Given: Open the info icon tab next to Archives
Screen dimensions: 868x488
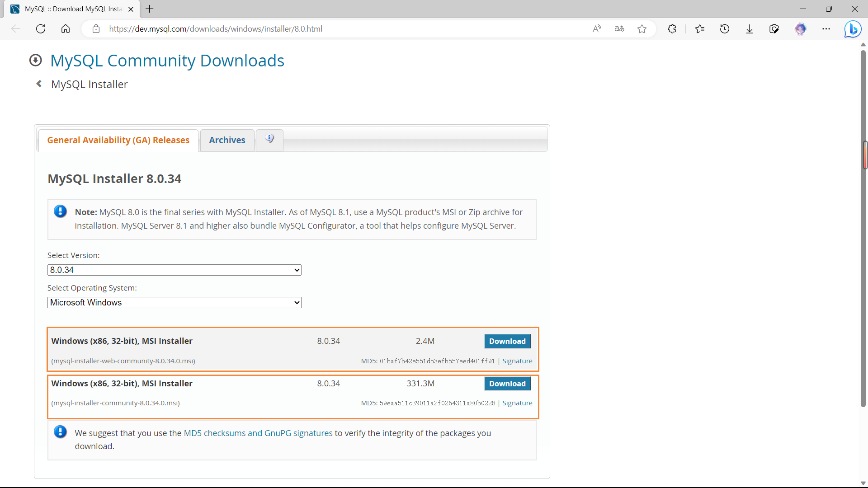Looking at the screenshot, I should coord(269,140).
